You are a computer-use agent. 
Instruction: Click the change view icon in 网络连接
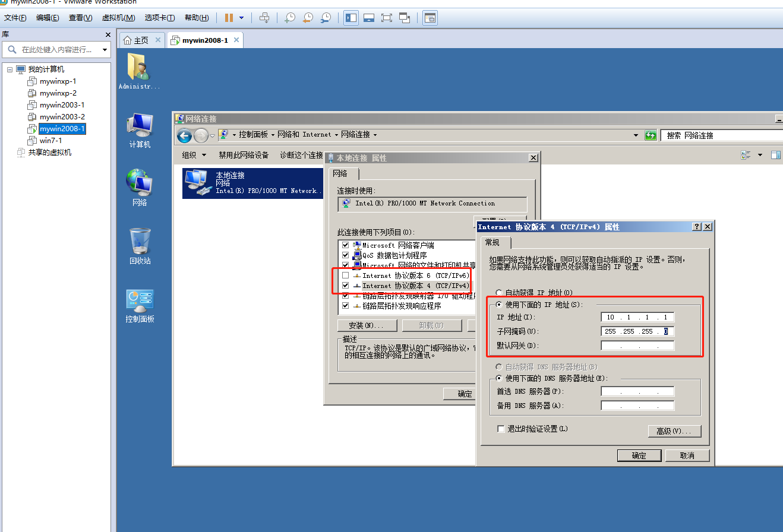[x=746, y=155]
